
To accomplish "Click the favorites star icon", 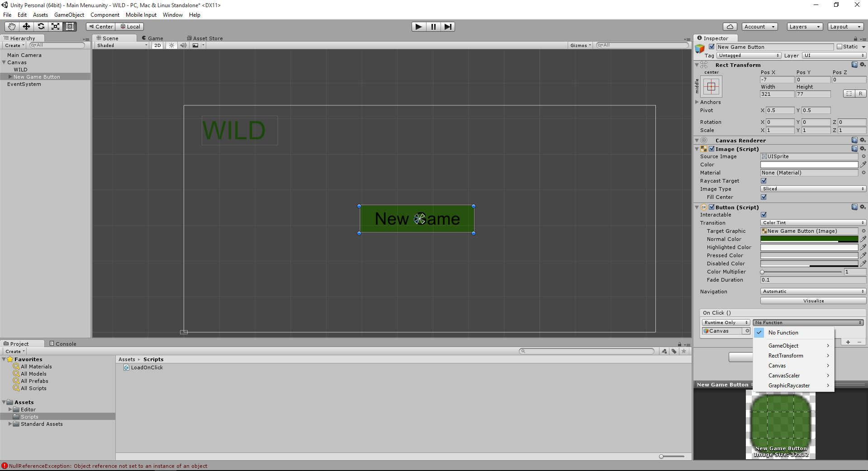I will pyautogui.click(x=684, y=351).
